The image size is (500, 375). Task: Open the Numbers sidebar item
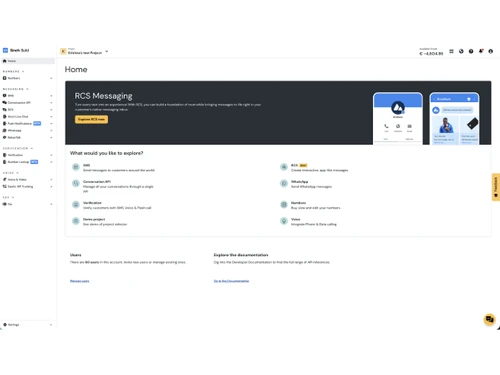click(x=28, y=78)
